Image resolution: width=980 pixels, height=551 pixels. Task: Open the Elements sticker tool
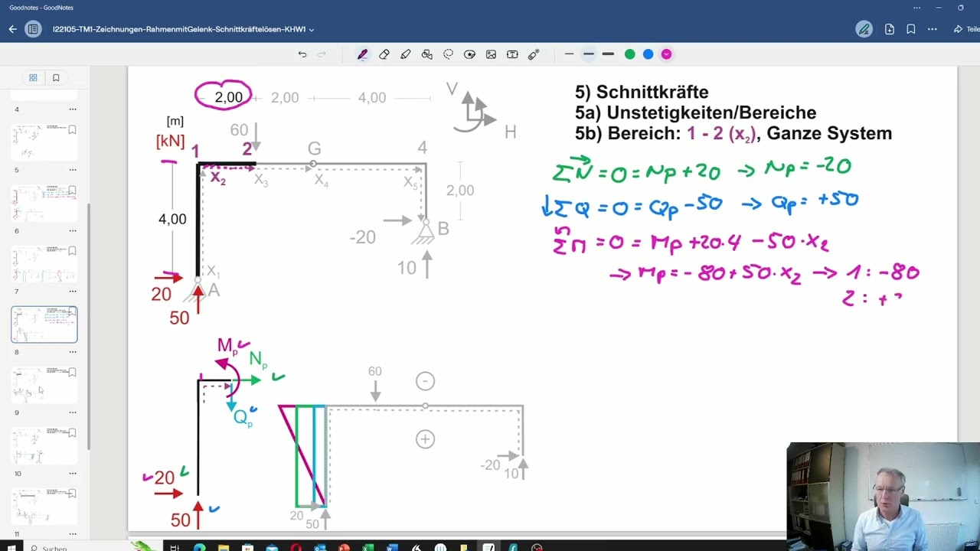click(470, 54)
